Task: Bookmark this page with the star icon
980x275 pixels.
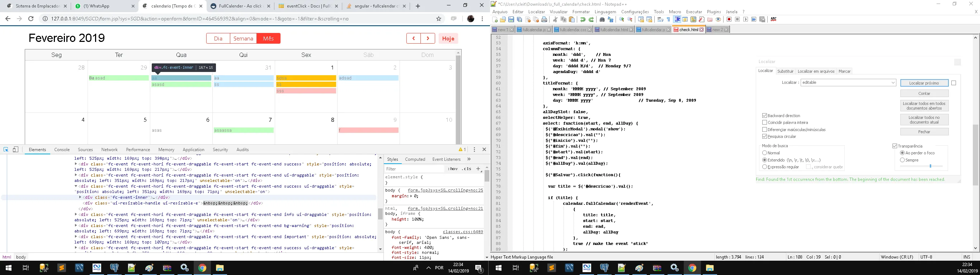Action: [439, 19]
